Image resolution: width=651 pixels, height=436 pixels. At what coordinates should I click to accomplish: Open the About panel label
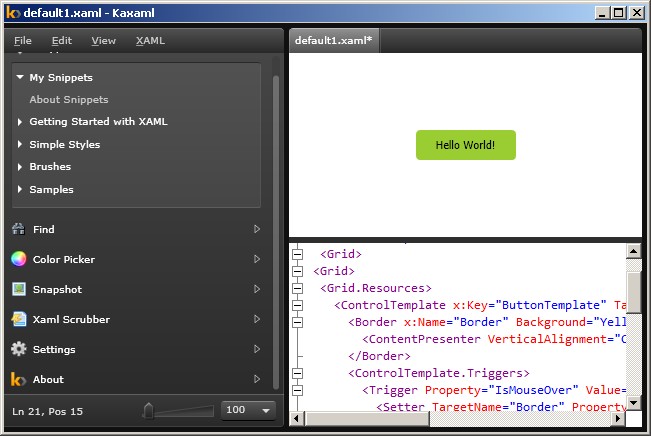pos(48,380)
